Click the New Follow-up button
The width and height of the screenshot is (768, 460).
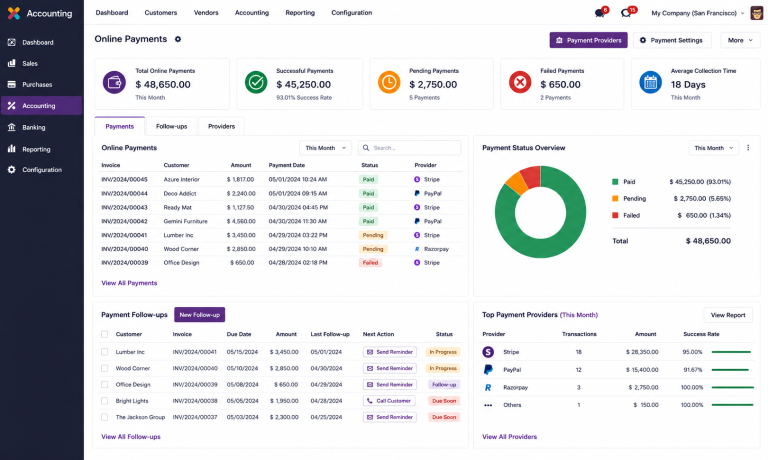coord(199,315)
